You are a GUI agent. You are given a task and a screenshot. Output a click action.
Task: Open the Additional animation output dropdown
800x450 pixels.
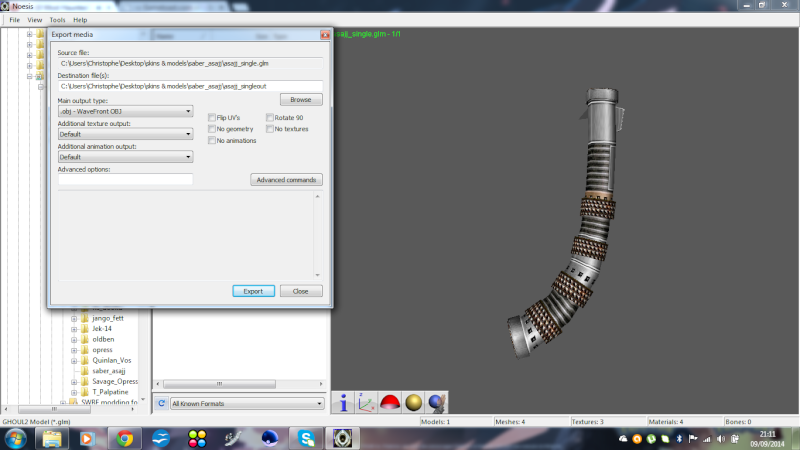126,157
